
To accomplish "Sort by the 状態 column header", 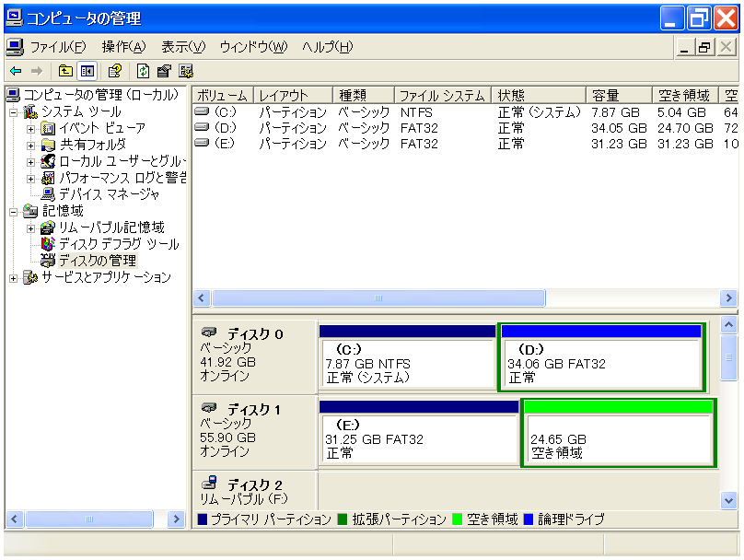I will pyautogui.click(x=539, y=96).
